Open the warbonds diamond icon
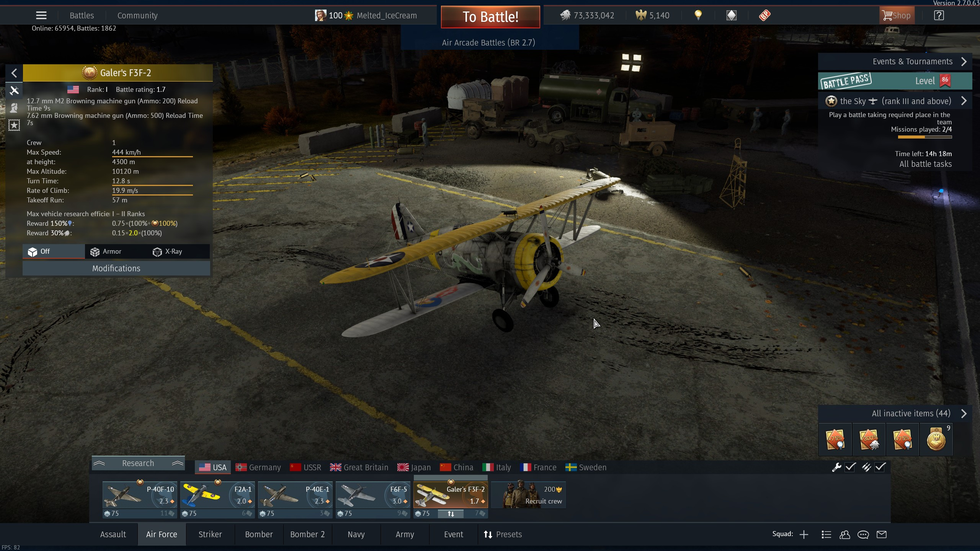 point(731,15)
